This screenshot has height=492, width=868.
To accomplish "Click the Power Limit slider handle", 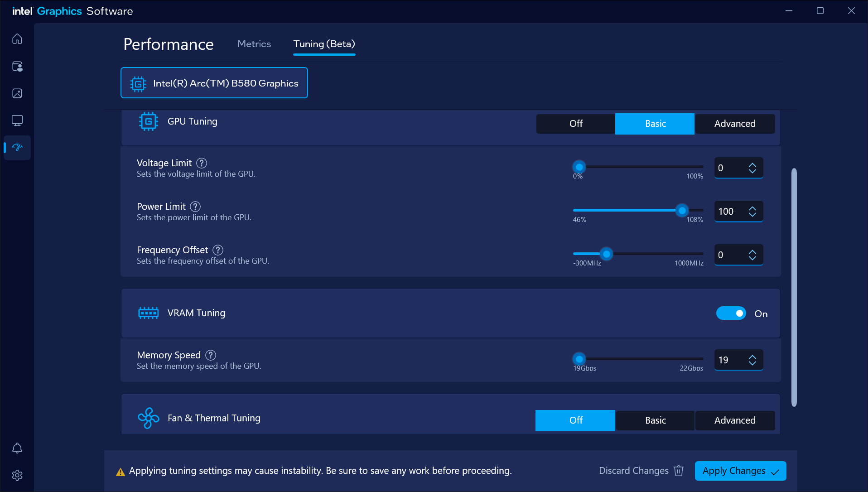I will coord(682,210).
